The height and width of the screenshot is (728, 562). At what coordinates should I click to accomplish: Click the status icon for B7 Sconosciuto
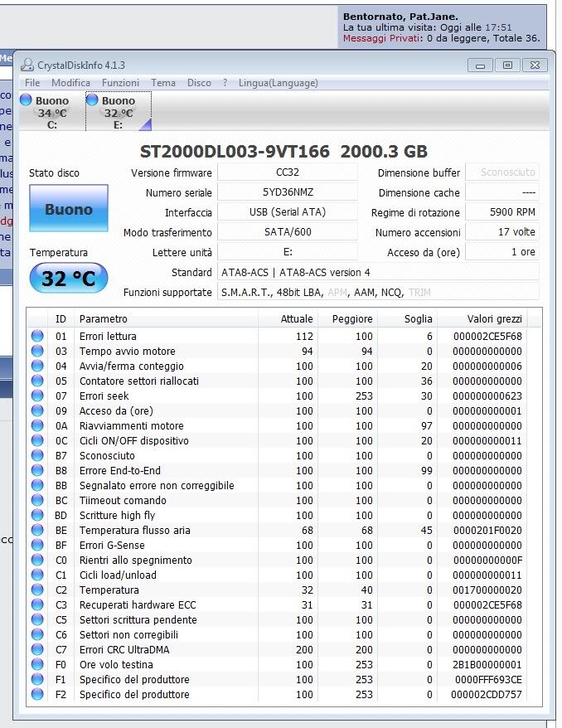point(37,455)
